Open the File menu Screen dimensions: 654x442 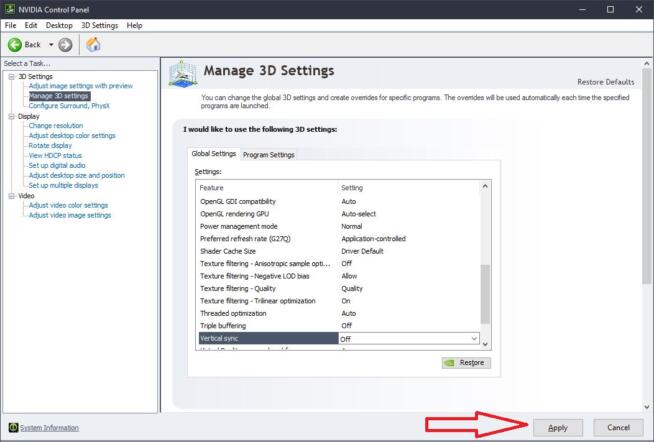click(x=10, y=25)
